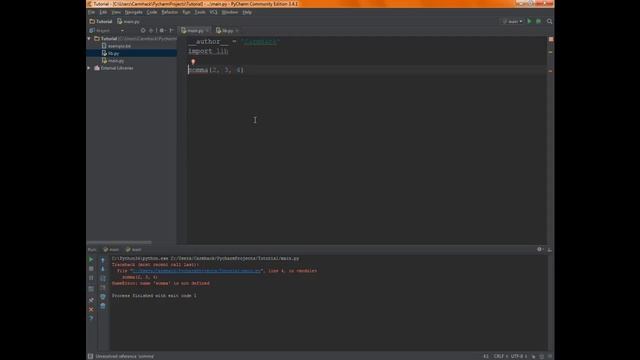Open the Refactor menu

(x=169, y=12)
